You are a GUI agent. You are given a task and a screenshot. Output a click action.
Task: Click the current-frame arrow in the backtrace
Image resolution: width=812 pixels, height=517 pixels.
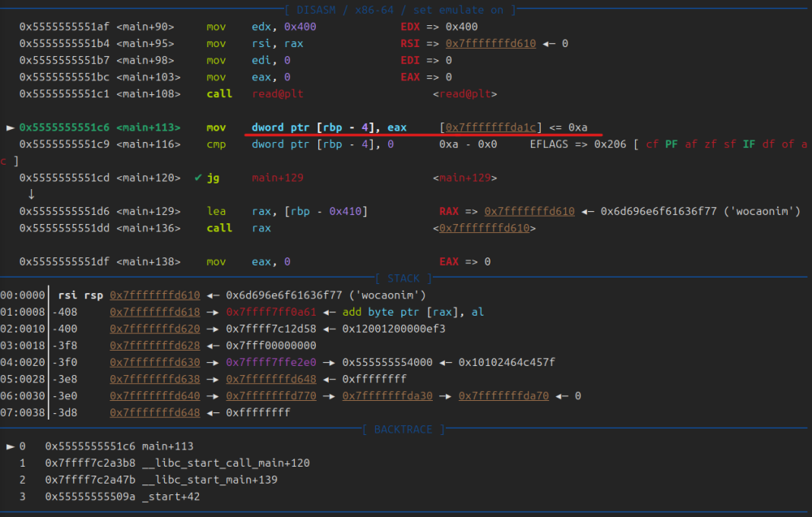click(x=11, y=446)
